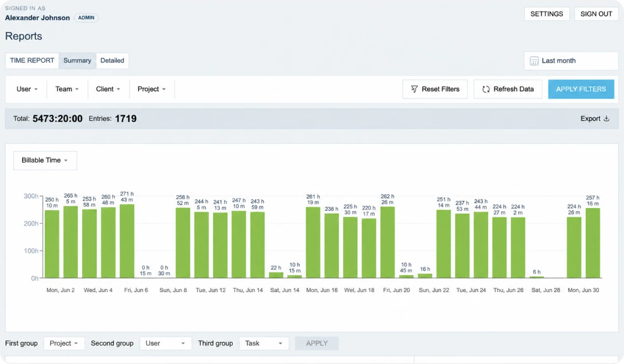Select the bar labeled 257 h 16 m
This screenshot has width=624, height=364.
(593, 243)
